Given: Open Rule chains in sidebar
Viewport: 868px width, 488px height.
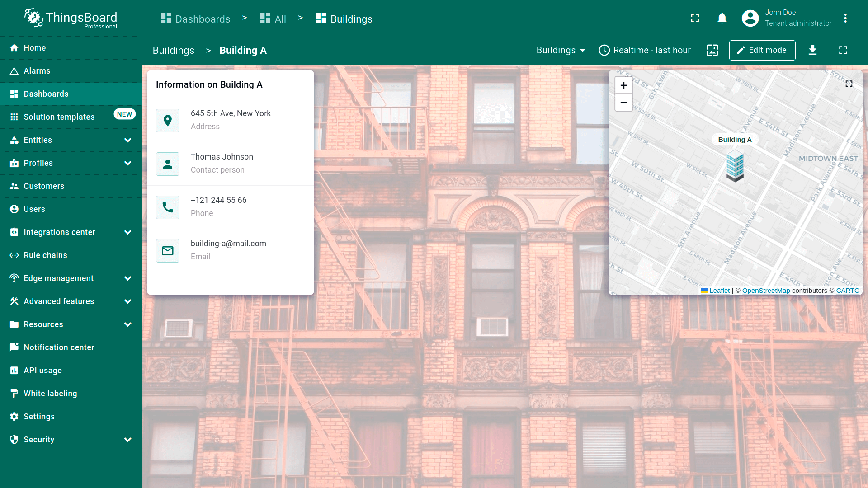Looking at the screenshot, I should coord(45,255).
